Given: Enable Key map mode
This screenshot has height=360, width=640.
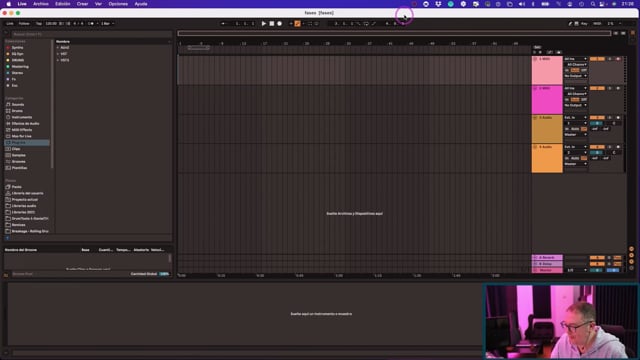Looking at the screenshot, I should click(584, 24).
